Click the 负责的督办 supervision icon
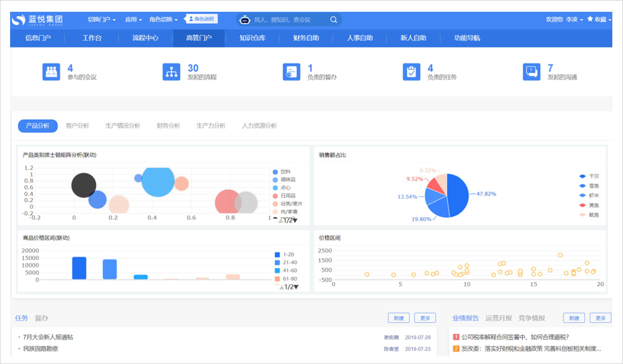The width and height of the screenshot is (623, 364). click(x=292, y=72)
